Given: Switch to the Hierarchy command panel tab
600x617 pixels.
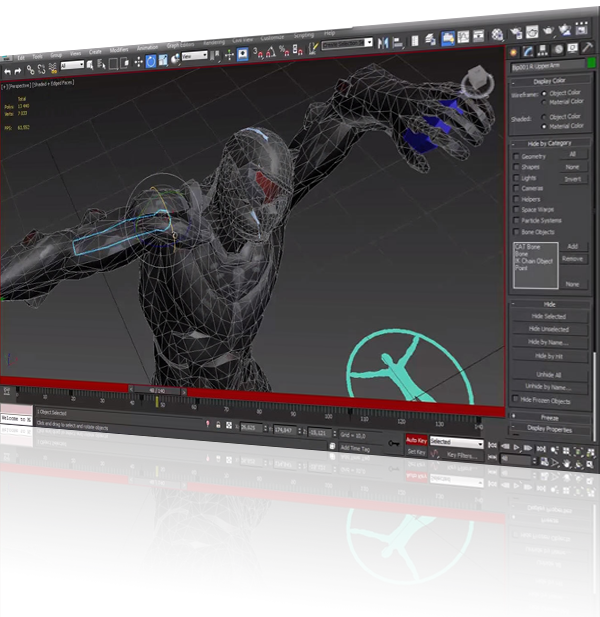Looking at the screenshot, I should (543, 50).
